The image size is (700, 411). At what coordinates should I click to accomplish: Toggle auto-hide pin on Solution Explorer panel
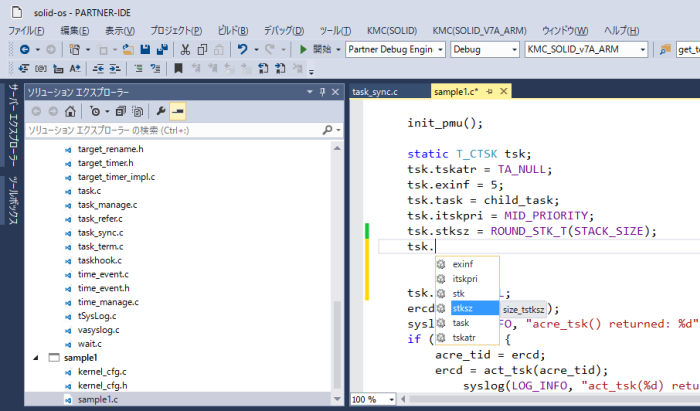(x=321, y=92)
